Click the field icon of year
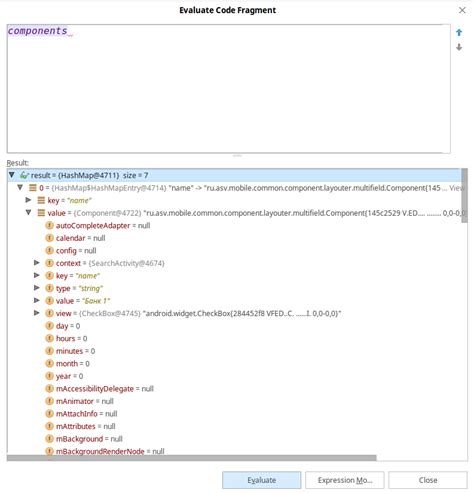Image resolution: width=474 pixels, height=493 pixels. pos(49,376)
